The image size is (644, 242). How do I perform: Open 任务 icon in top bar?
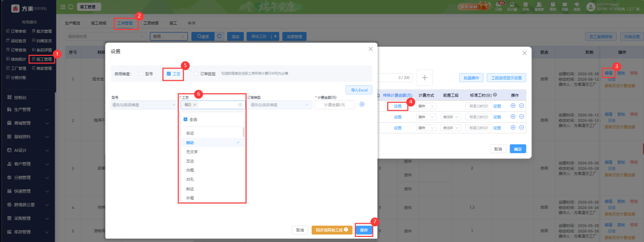point(525,7)
